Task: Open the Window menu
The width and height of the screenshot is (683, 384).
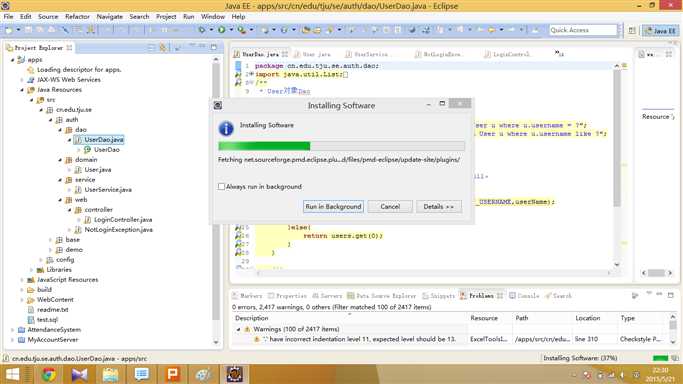Action: pyautogui.click(x=213, y=17)
